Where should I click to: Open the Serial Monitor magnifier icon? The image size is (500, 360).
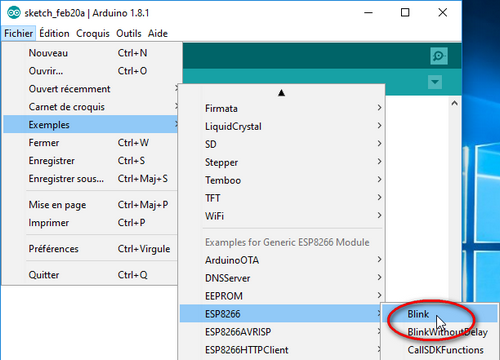coord(439,56)
